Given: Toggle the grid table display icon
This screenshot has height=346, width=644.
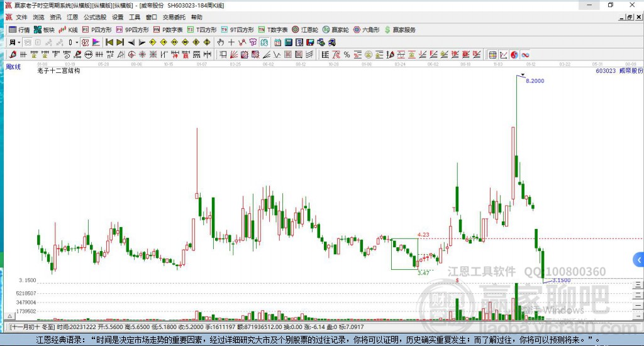Looking at the screenshot, I should (x=493, y=55).
